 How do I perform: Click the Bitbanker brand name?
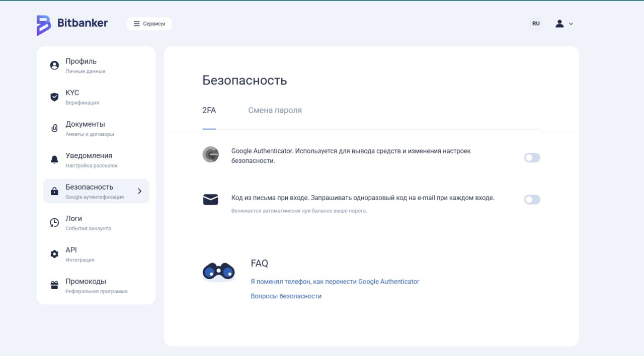(x=83, y=23)
